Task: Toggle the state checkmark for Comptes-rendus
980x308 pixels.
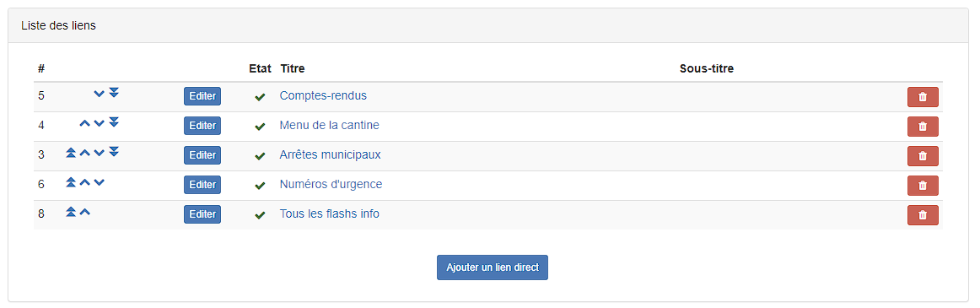Action: coord(260,97)
